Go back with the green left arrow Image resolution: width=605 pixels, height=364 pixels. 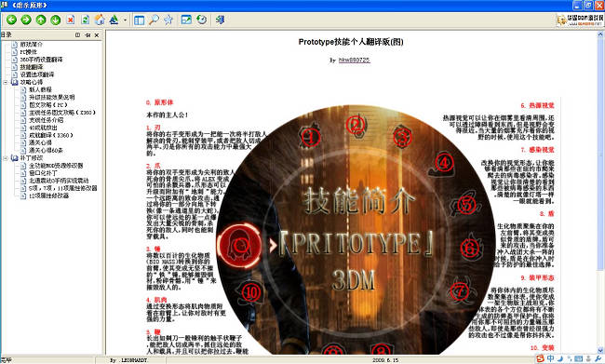coord(11,20)
